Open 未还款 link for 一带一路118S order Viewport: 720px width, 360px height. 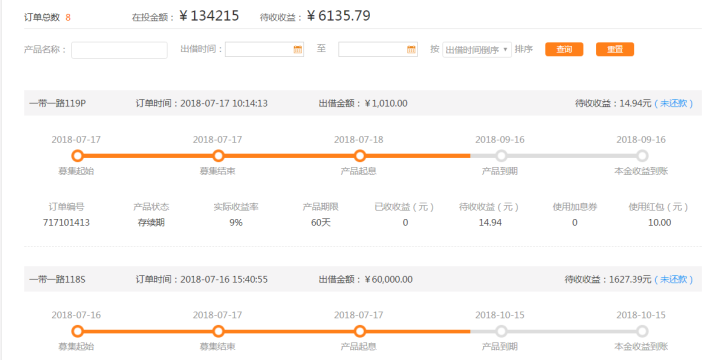coord(674,279)
